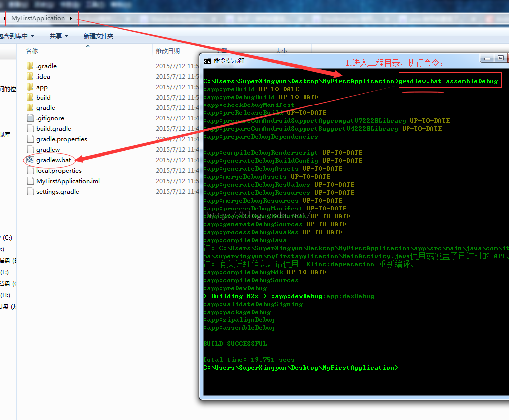Expand the MyFirstApplication breadcrumb arrow
Image resolution: width=509 pixels, height=420 pixels.
tap(71, 18)
